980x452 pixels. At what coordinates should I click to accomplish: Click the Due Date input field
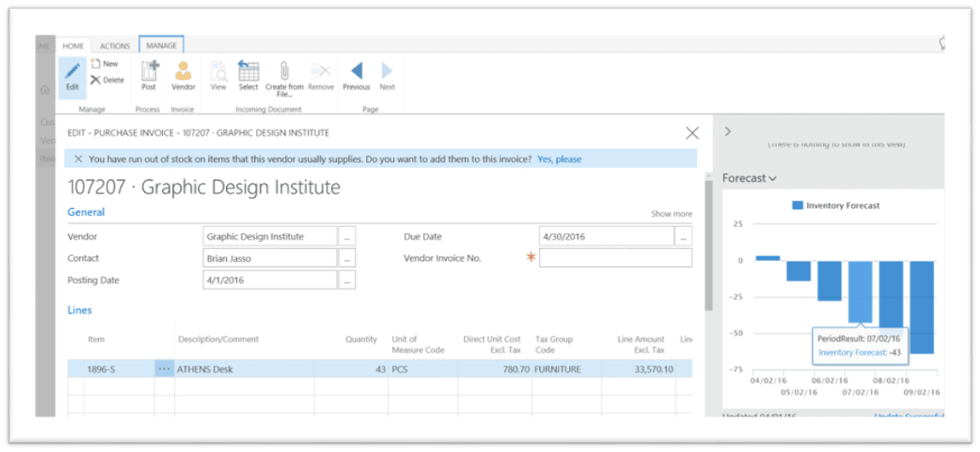[x=606, y=237]
